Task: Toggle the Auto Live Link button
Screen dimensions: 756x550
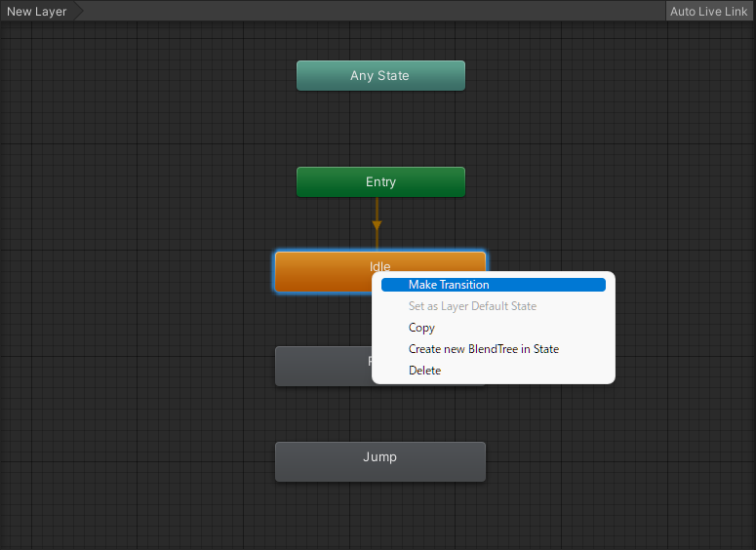Action: tap(708, 11)
